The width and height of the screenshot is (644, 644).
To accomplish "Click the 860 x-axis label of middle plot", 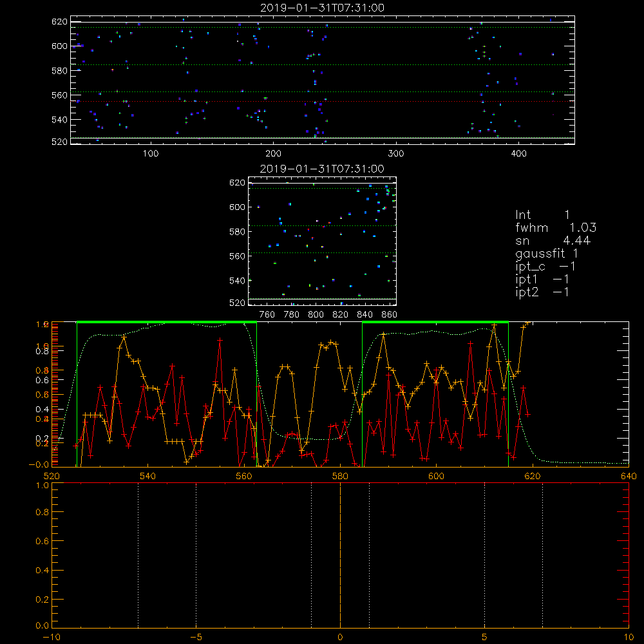I will coord(390,315).
